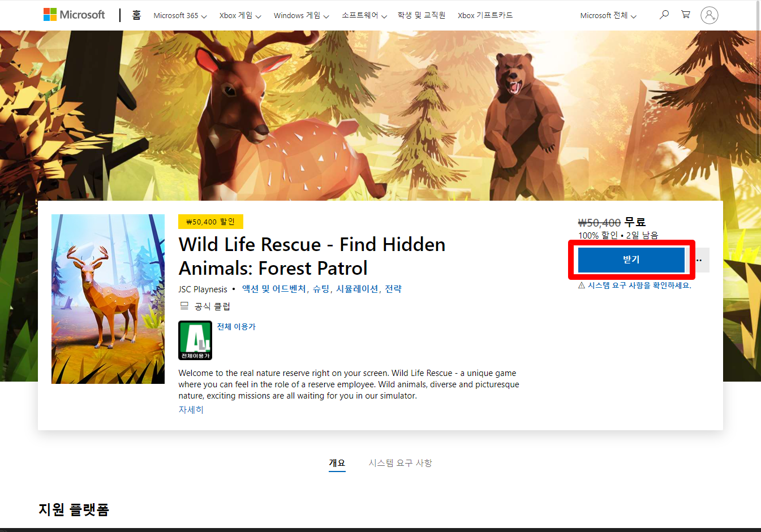
Task: Open the more options ellipsis button
Action: tap(699, 260)
